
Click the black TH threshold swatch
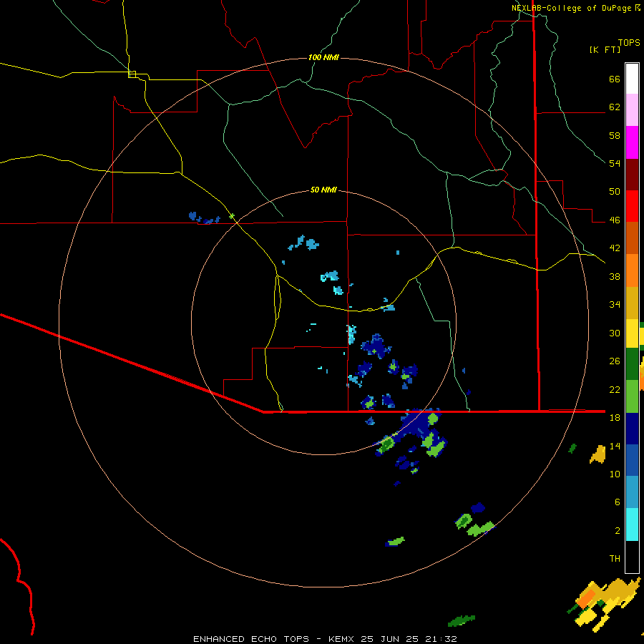(x=632, y=557)
